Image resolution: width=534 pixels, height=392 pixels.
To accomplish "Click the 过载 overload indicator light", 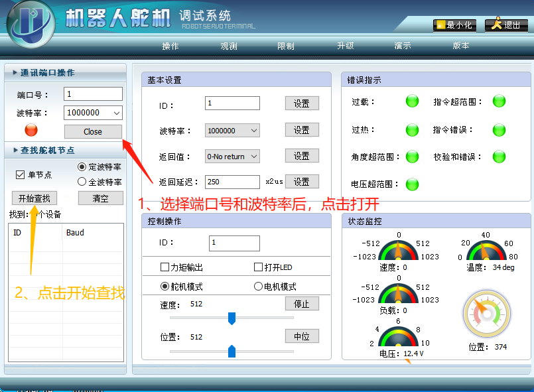I will click(x=412, y=101).
